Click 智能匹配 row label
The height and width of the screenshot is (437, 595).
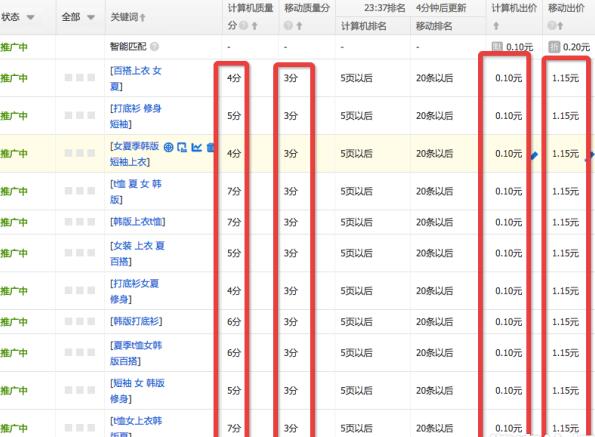[x=128, y=47]
